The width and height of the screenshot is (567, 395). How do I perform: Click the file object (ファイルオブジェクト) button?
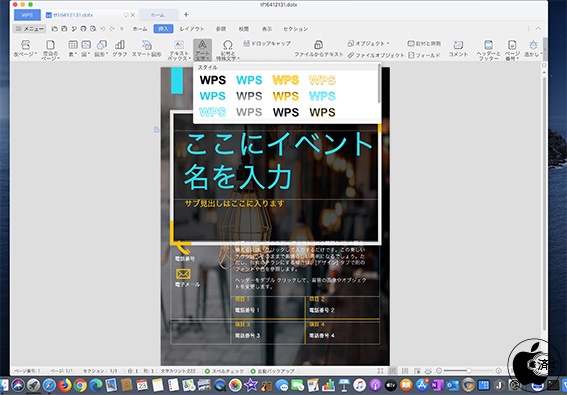(376, 55)
